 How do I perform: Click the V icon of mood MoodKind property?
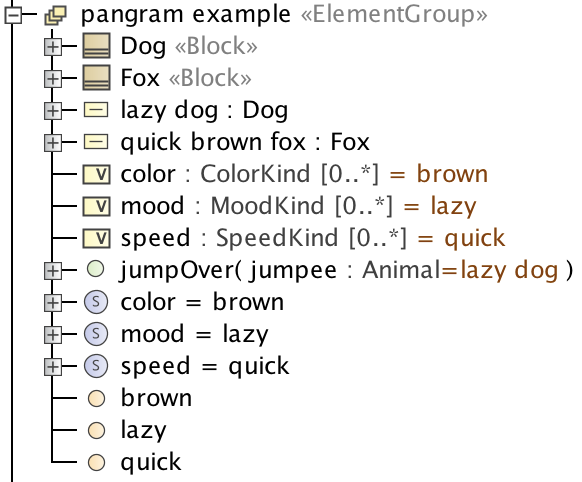coord(96,206)
